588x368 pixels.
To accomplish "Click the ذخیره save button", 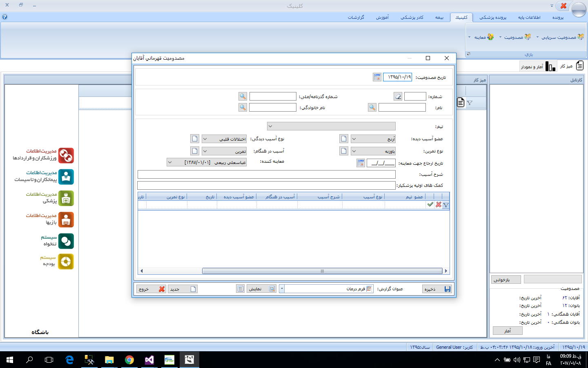I will [437, 289].
